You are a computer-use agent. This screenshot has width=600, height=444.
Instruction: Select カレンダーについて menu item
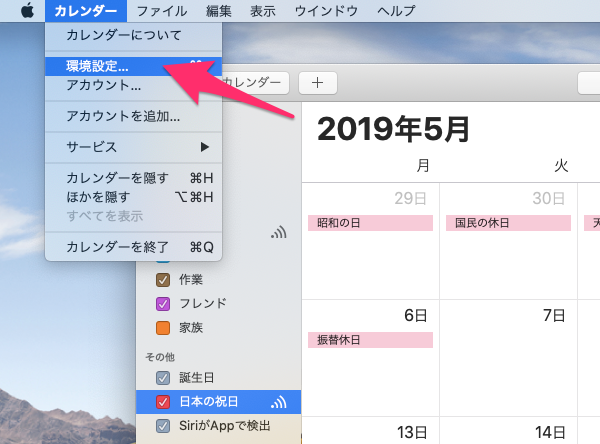click(x=134, y=35)
